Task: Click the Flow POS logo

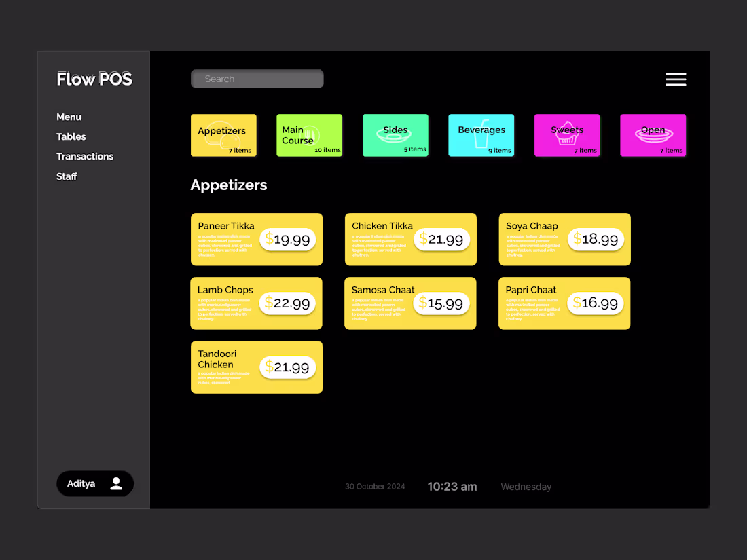Action: (94, 79)
